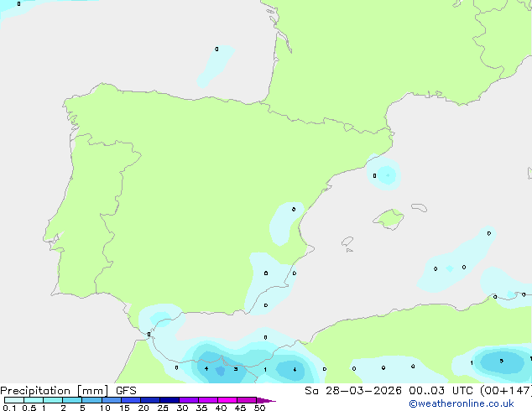Select the legend swatch between 30 and 35
Image resolution: width=532 pixels, height=411 pixels.
pos(189,400)
